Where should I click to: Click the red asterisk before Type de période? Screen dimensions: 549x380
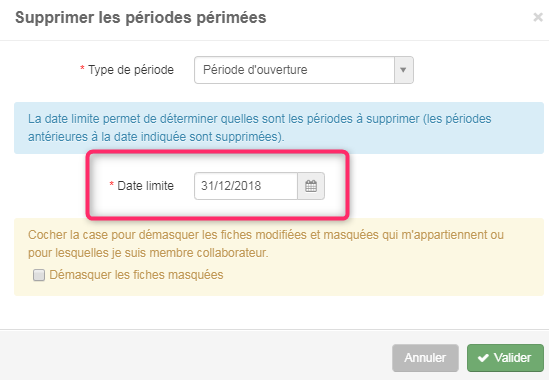[x=82, y=68]
